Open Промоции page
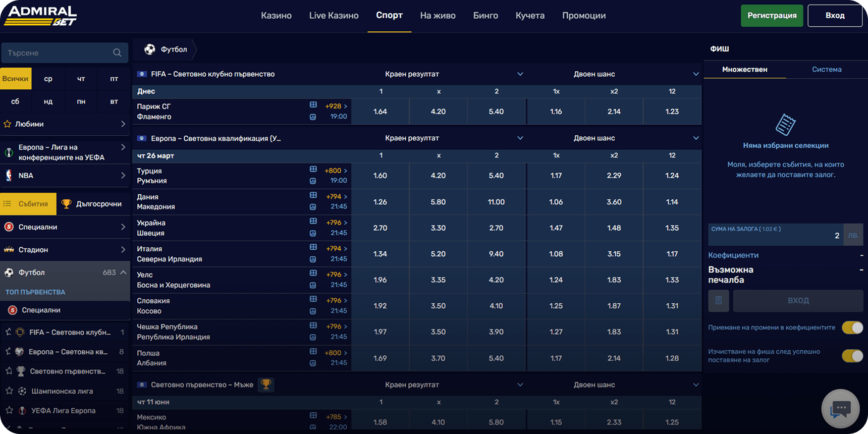Screen dimensions: 868x434 [x=584, y=16]
